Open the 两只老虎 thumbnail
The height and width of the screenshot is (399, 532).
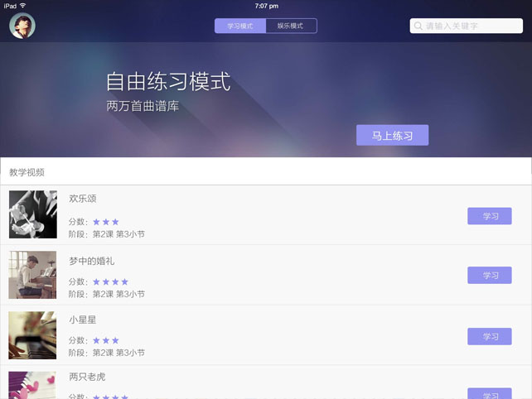(x=32, y=386)
